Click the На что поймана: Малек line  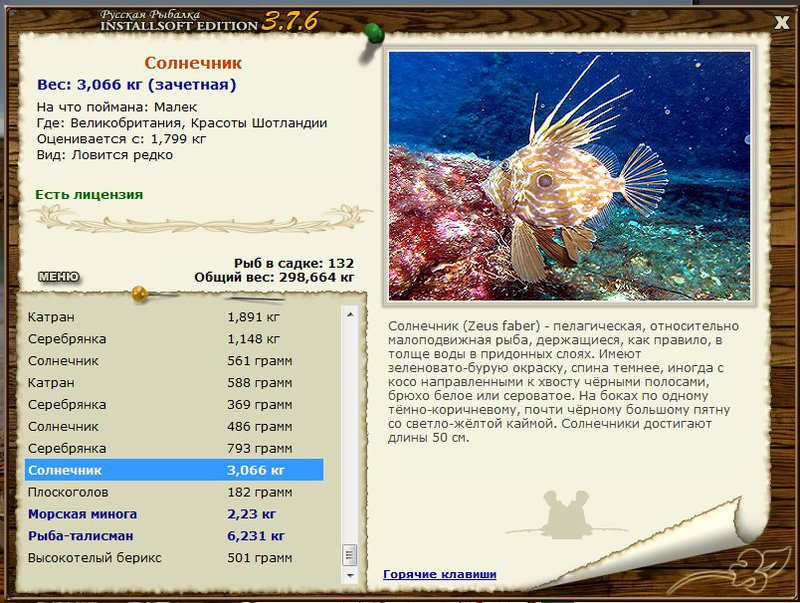[x=117, y=107]
